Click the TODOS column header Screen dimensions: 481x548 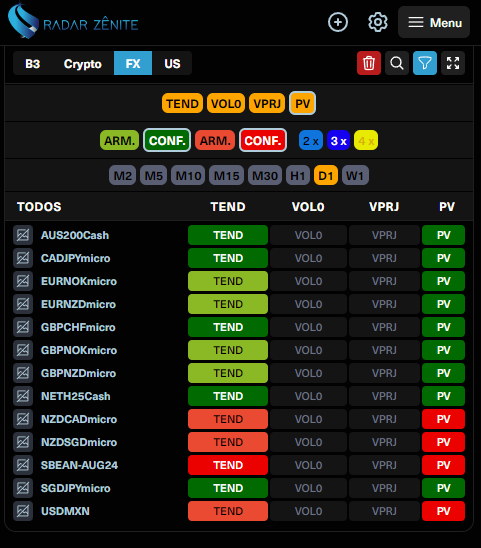39,207
